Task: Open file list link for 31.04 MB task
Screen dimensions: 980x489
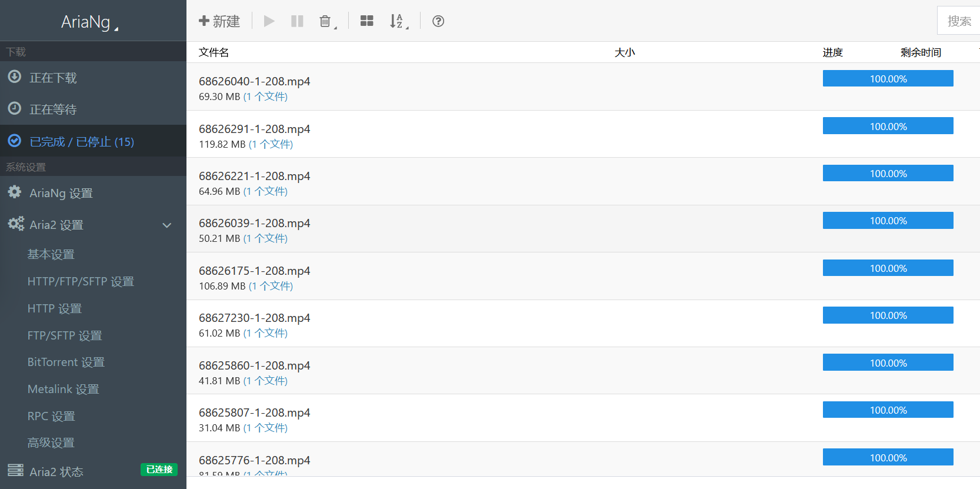Action: 265,428
